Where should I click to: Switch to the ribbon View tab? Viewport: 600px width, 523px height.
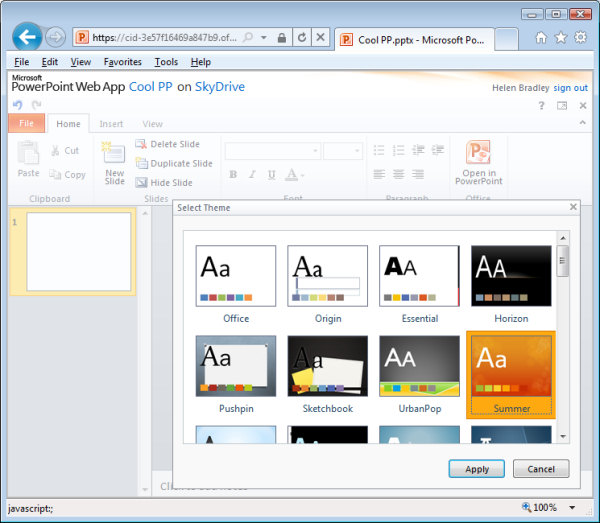pos(152,124)
